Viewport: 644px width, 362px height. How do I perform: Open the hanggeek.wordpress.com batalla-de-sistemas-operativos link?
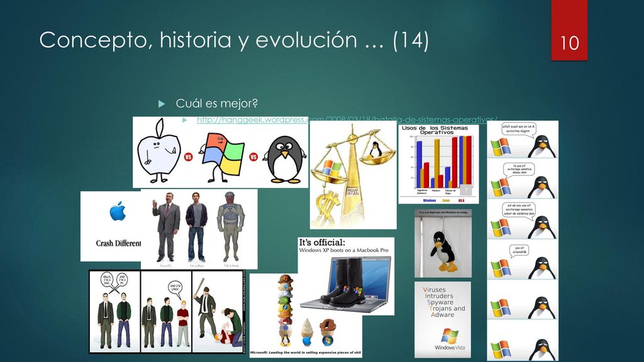tap(347, 119)
